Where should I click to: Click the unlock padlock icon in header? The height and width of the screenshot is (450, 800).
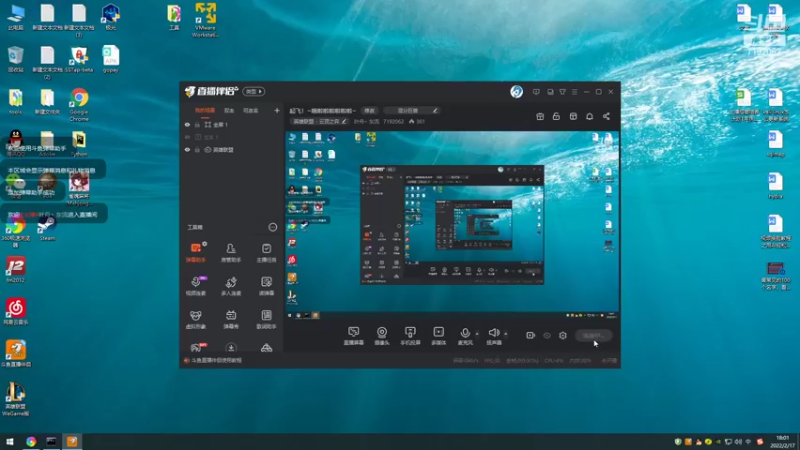tap(556, 116)
